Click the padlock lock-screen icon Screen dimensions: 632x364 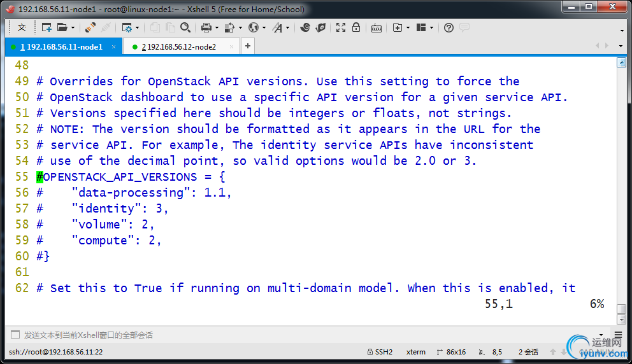356,27
